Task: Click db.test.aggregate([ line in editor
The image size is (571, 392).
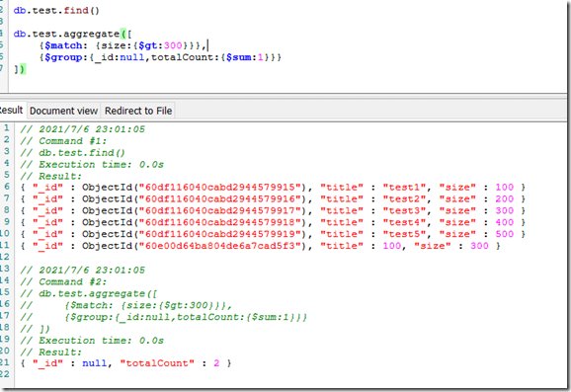Action: pos(73,34)
